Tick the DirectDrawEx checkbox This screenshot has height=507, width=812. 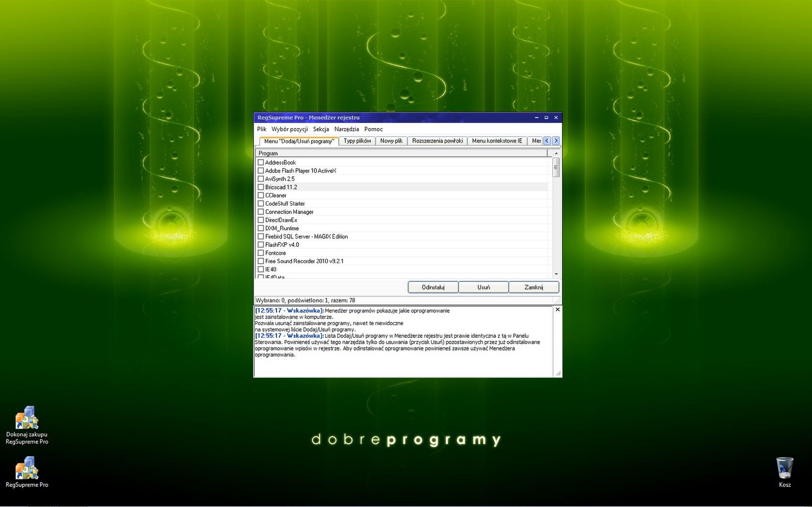pos(261,220)
